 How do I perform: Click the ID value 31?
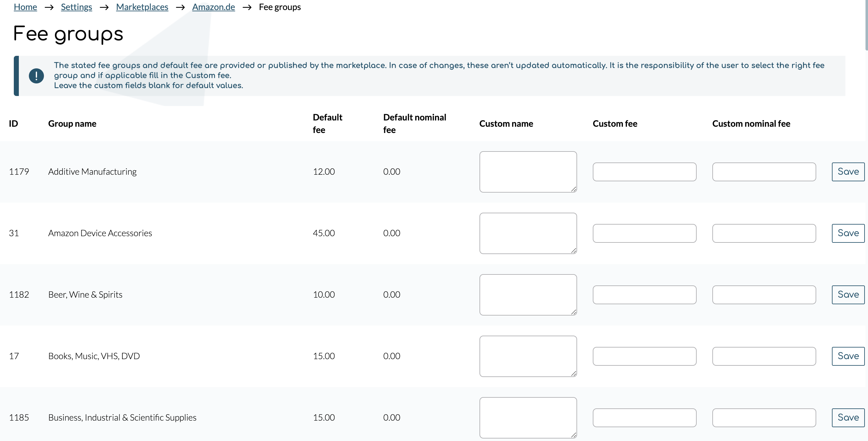point(14,233)
